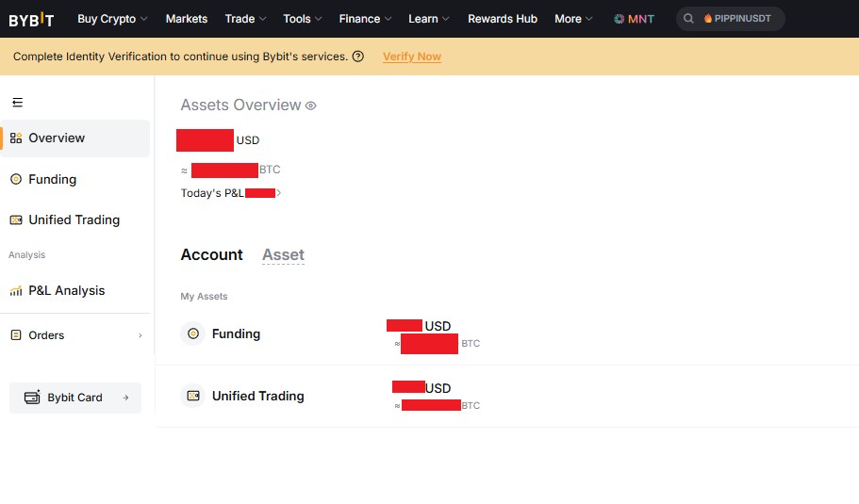Click the help question mark icon in banner

(x=357, y=57)
